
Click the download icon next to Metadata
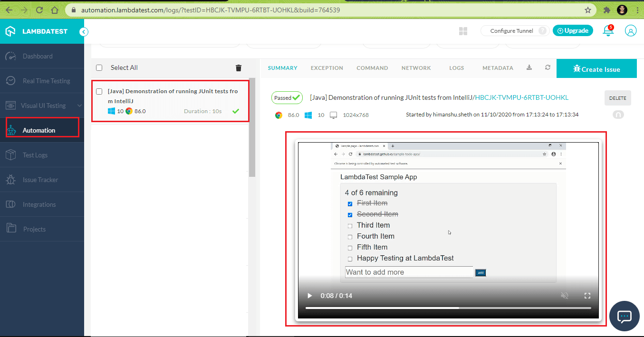click(x=529, y=68)
